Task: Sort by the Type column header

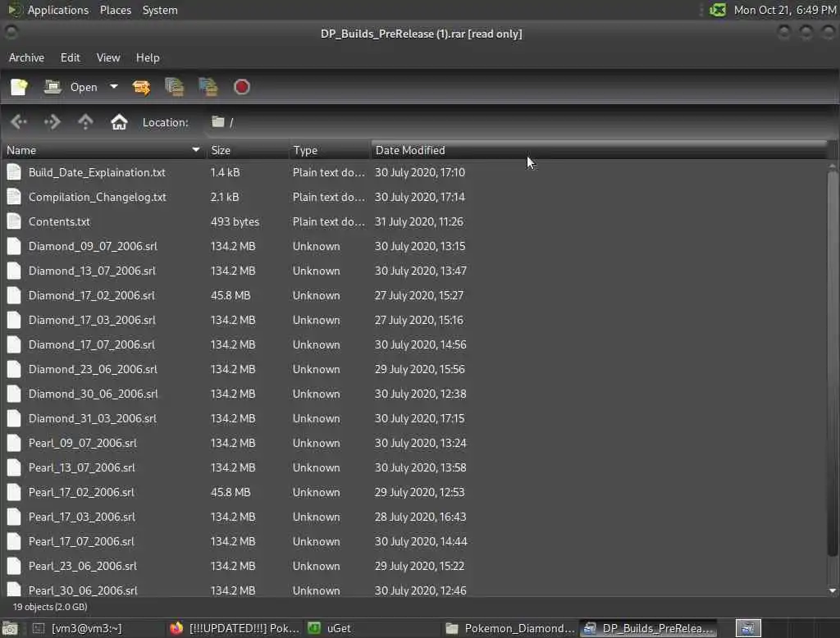Action: click(x=329, y=150)
